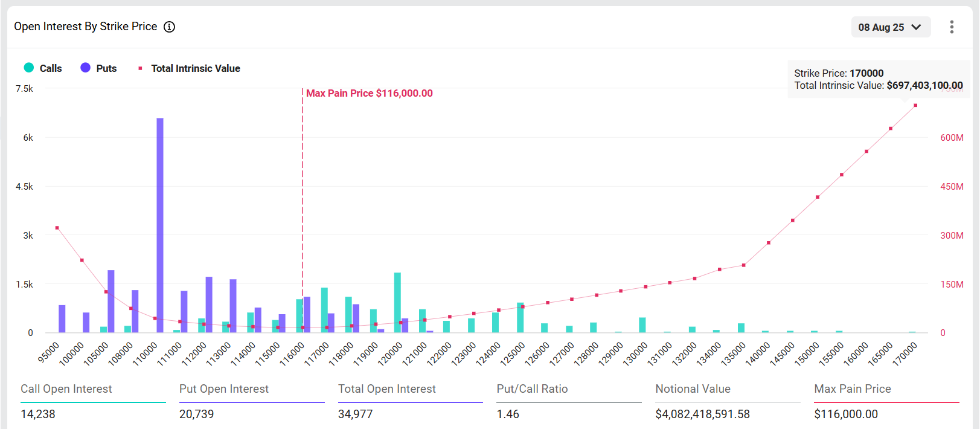Screen dimensions: 980x429
Task: Select the Call Open Interest stat
Action: click(x=66, y=389)
